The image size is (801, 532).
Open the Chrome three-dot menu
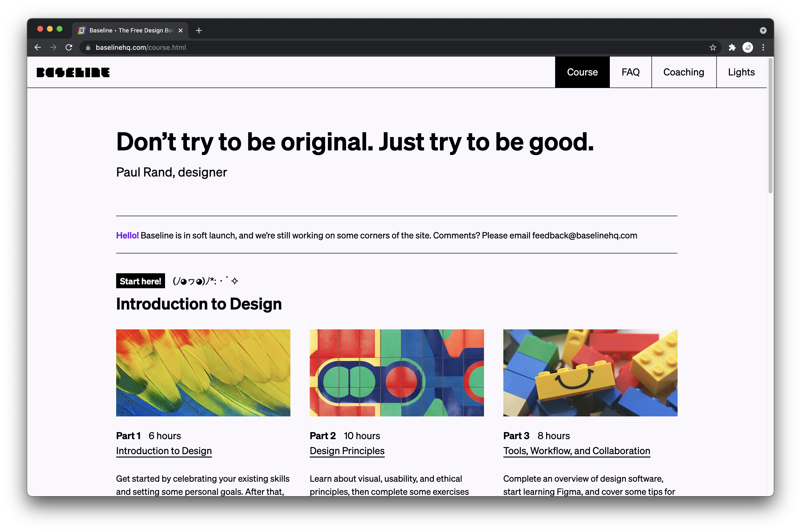[x=763, y=47]
